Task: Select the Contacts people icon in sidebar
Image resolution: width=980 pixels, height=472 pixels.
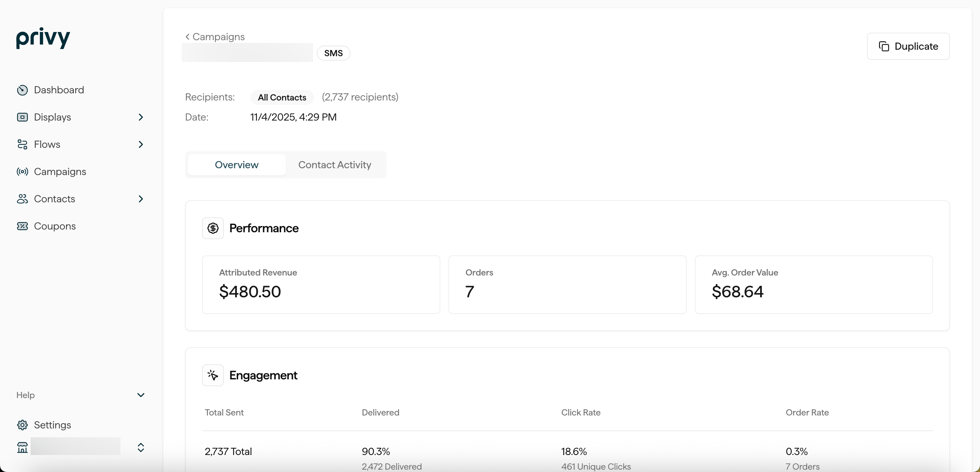Action: (x=22, y=199)
